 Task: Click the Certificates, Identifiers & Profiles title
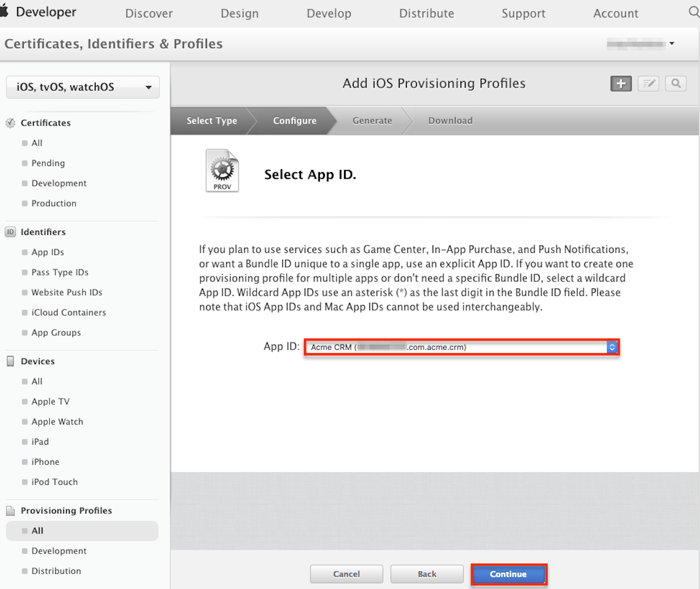(113, 44)
